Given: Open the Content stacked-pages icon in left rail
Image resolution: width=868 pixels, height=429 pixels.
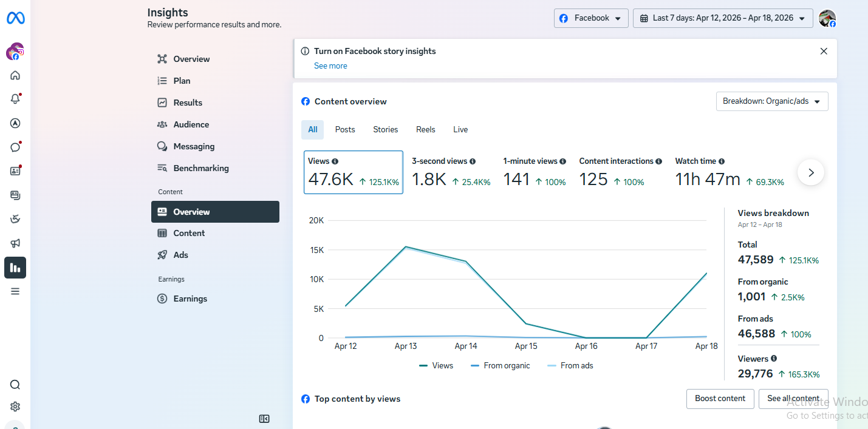Looking at the screenshot, I should (15, 195).
